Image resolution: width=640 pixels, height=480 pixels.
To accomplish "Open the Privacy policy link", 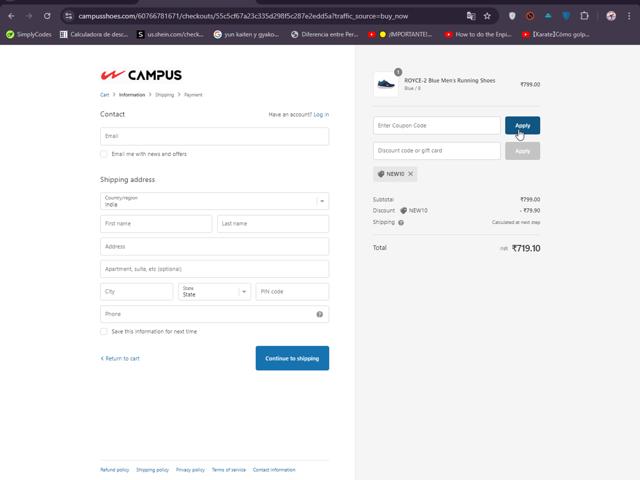I will click(x=190, y=470).
